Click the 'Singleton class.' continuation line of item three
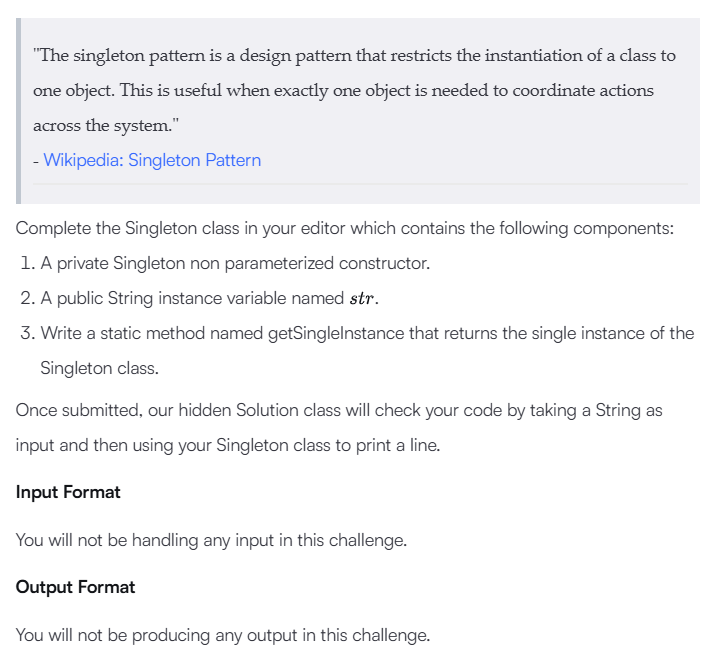Image resolution: width=715 pixels, height=660 pixels. [x=98, y=368]
